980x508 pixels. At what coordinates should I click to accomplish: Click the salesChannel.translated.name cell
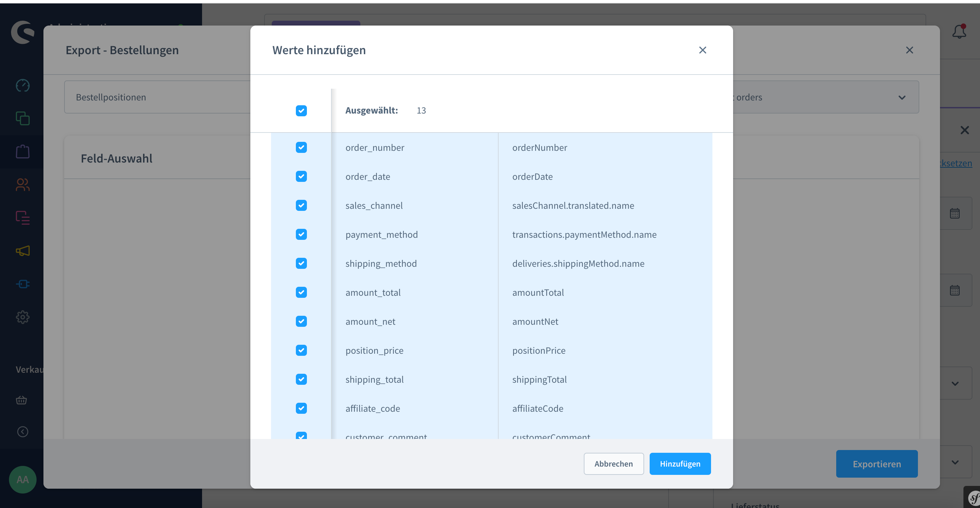573,205
